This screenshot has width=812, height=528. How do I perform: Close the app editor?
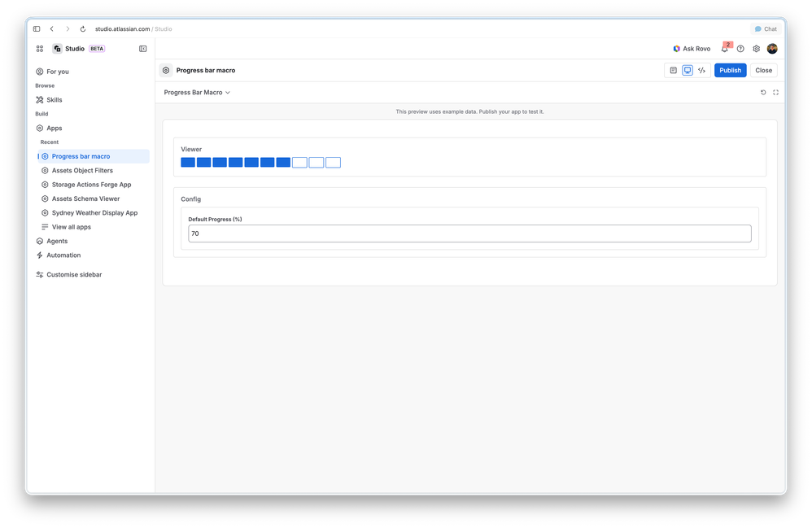[763, 71]
